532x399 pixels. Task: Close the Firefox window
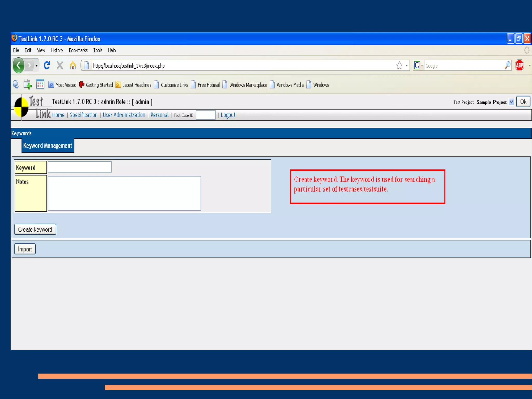point(527,38)
